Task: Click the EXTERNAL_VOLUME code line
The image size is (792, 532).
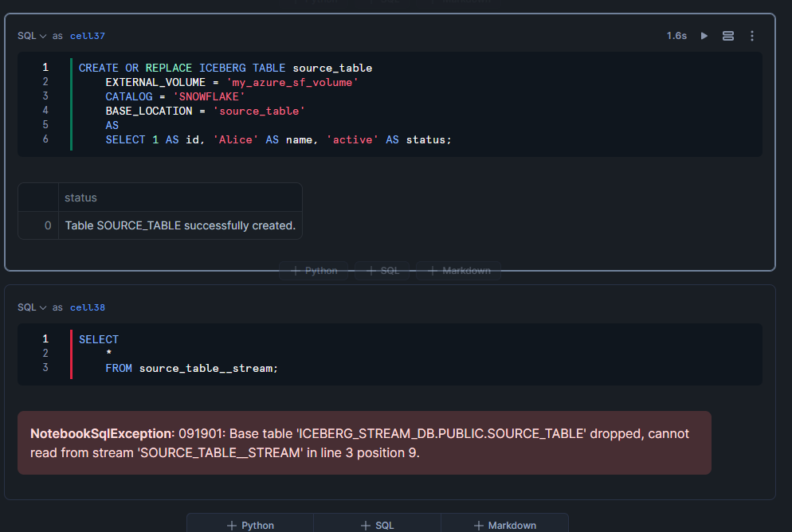Action: [231, 82]
